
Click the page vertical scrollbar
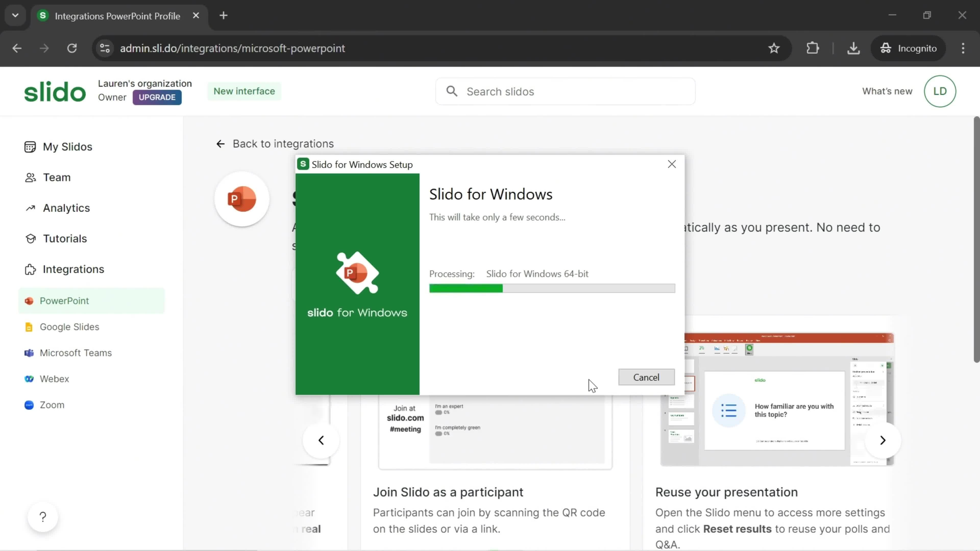[x=976, y=240]
